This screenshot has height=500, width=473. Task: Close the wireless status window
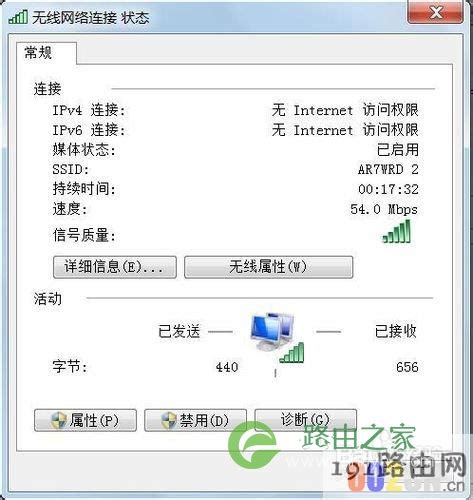tap(435, 13)
